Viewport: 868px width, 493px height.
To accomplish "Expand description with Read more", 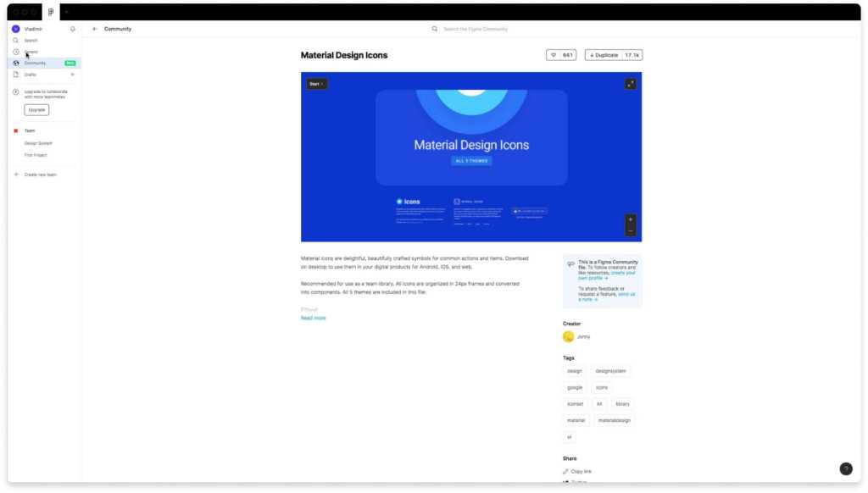I will click(313, 318).
